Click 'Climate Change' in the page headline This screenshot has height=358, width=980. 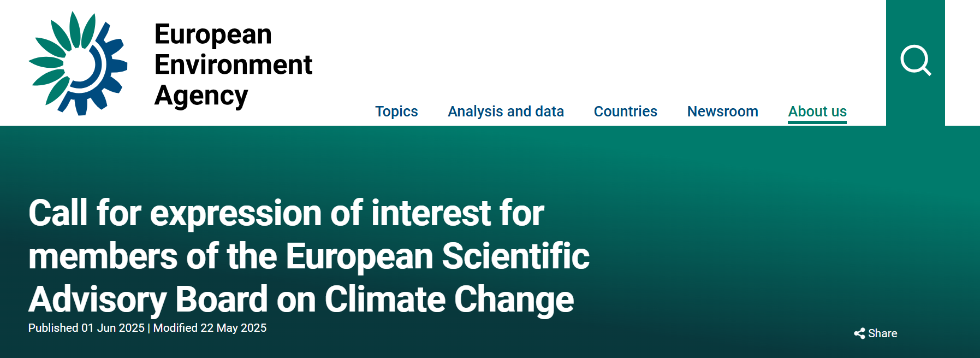pyautogui.click(x=449, y=300)
